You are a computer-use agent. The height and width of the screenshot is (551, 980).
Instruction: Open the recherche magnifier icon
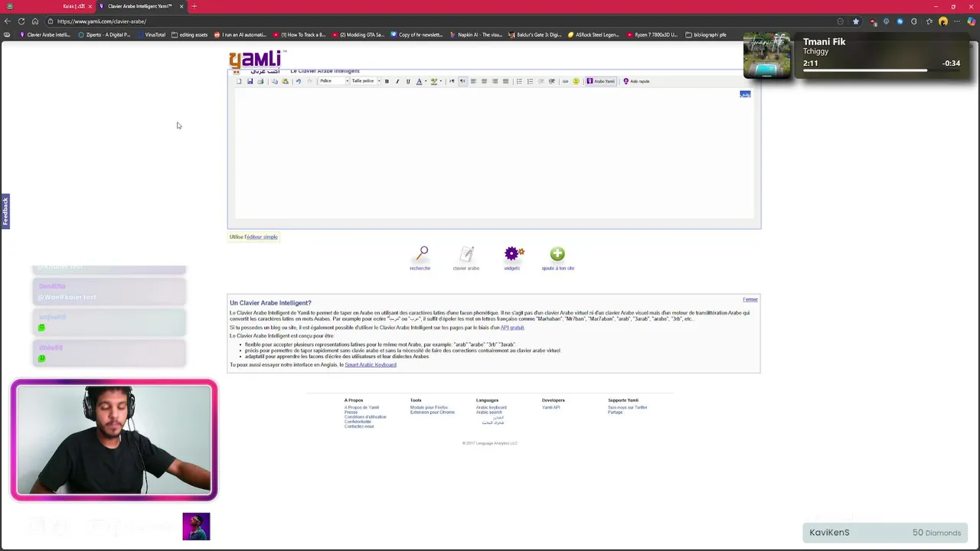421,253
